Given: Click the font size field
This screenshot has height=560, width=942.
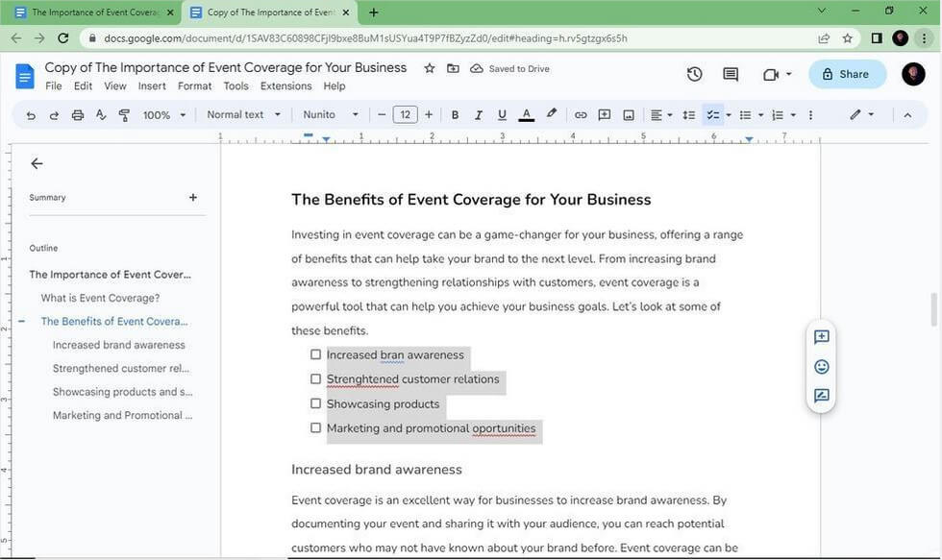Looking at the screenshot, I should (405, 114).
